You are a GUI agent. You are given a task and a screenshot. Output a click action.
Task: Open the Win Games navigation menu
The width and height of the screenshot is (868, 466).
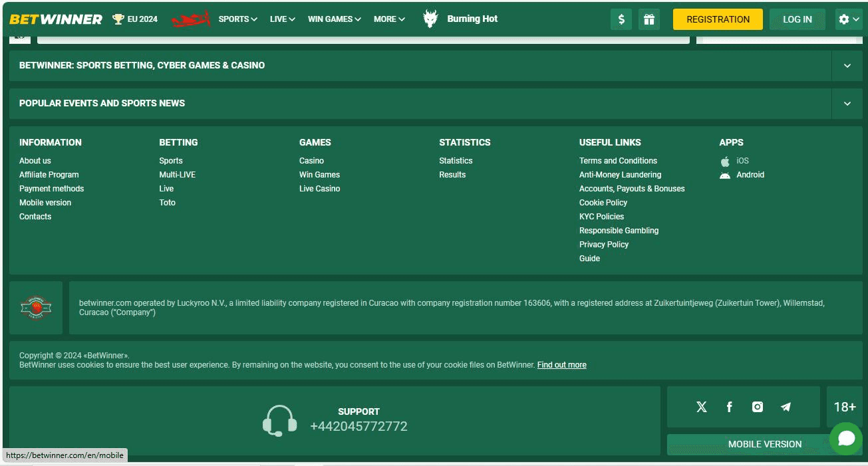click(334, 19)
